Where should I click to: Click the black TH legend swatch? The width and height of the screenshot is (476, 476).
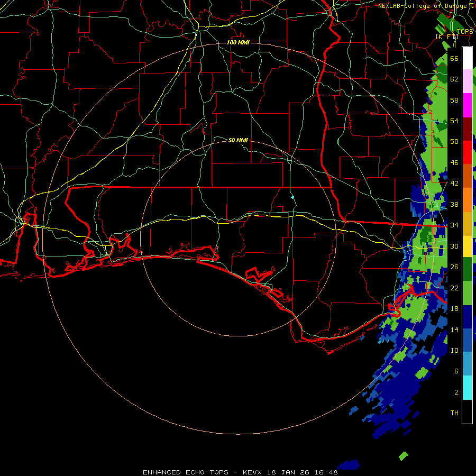click(467, 411)
